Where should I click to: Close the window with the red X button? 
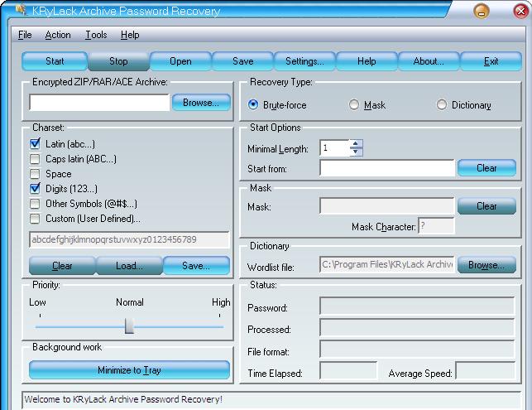520,12
